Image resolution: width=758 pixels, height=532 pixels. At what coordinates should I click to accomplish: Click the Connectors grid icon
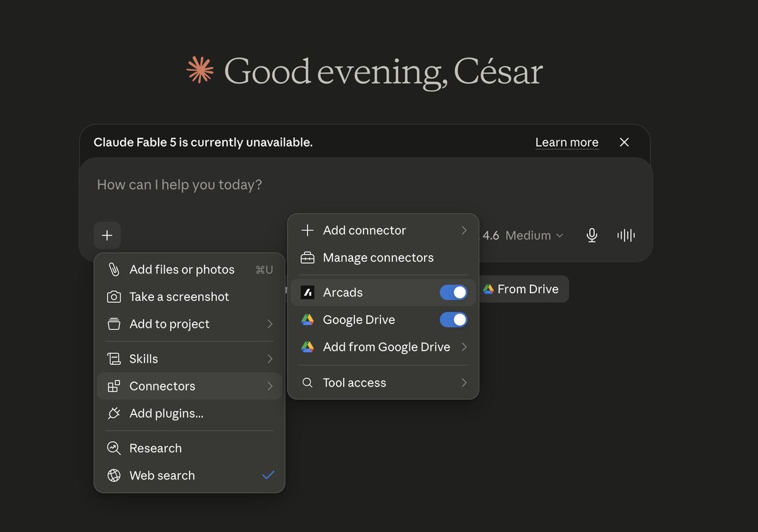point(114,386)
